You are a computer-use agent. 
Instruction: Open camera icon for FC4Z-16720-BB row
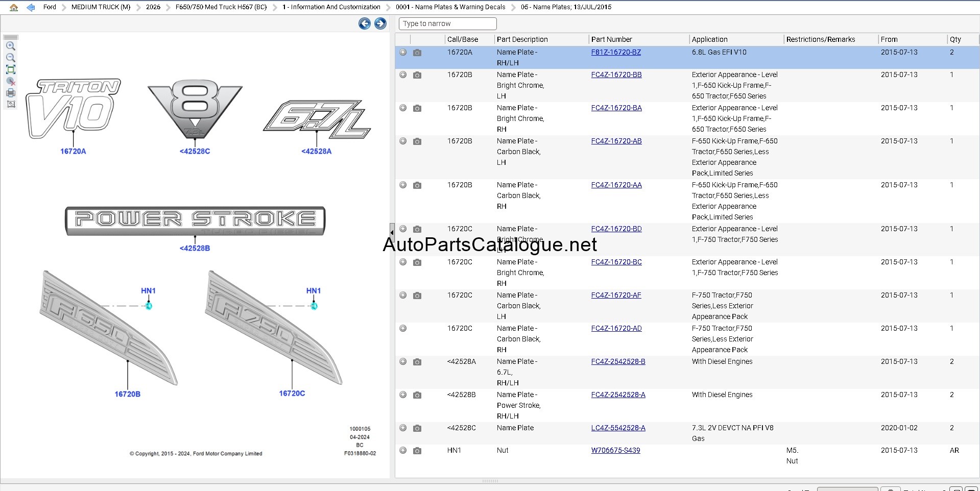[417, 75]
